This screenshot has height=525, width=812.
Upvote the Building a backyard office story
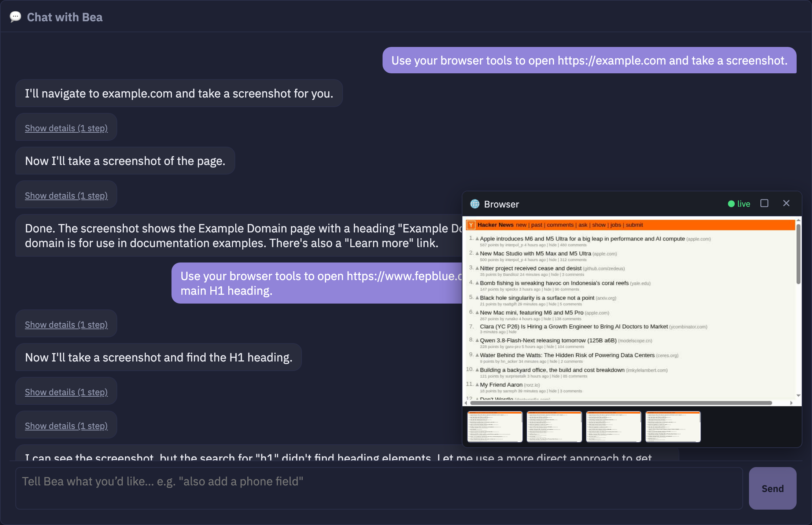click(477, 370)
